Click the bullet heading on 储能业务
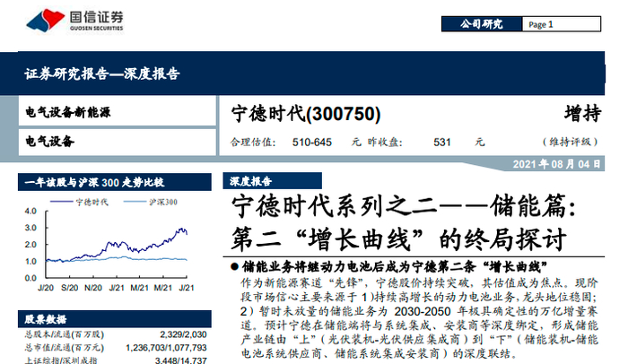 (x=394, y=266)
